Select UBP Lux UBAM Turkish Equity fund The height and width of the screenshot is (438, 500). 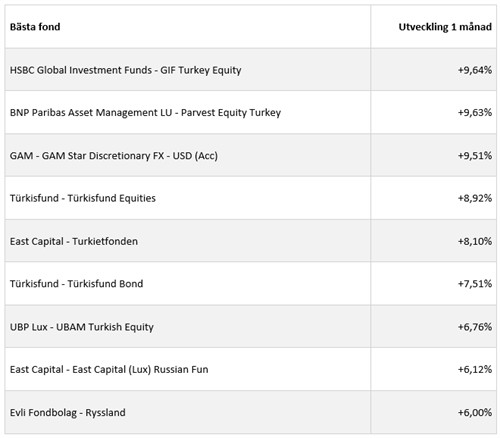(x=82, y=327)
